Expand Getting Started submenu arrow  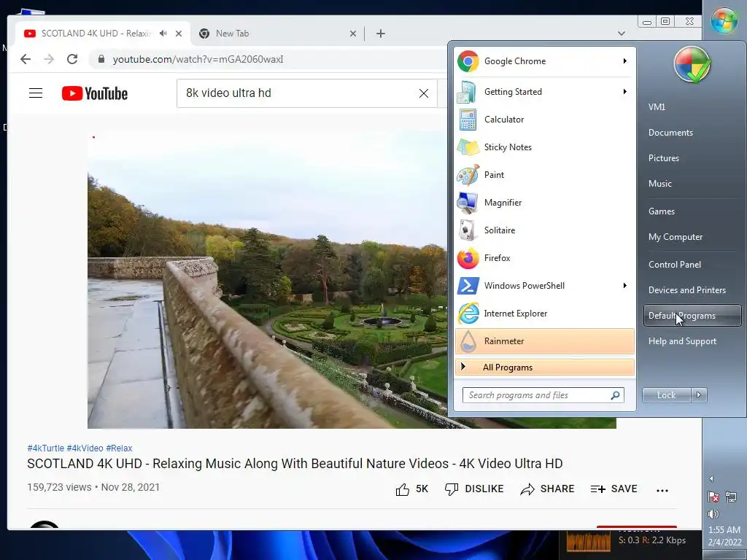click(x=624, y=91)
